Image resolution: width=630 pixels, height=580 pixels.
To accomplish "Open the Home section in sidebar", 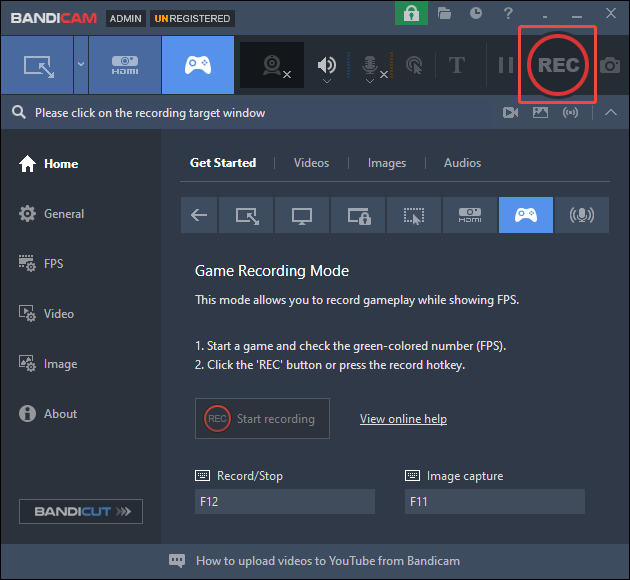I will pyautogui.click(x=49, y=164).
